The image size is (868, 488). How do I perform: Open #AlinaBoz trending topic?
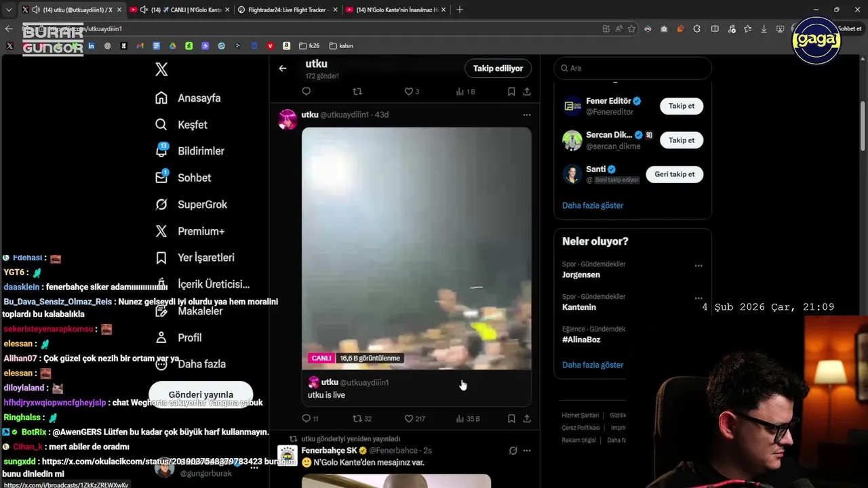[x=581, y=340]
